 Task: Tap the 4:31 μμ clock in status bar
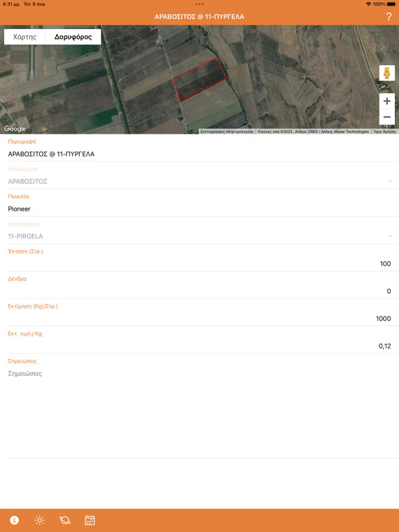(x=11, y=4)
